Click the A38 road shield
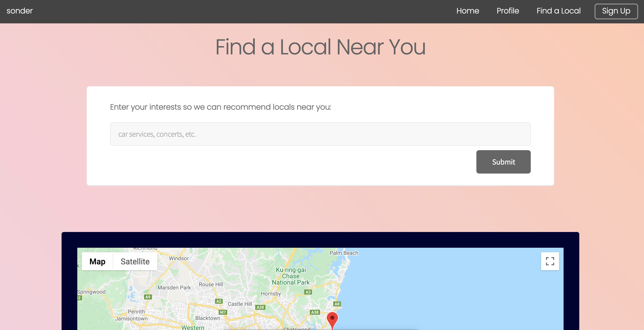Viewport: 644px width, 330px height. click(x=315, y=312)
